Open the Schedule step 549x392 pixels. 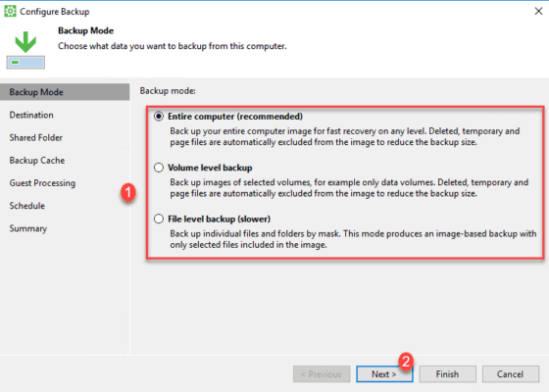27,206
